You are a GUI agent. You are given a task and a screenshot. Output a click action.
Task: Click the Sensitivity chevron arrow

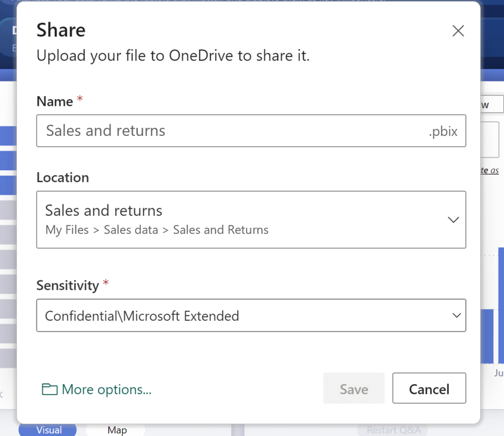pos(457,315)
